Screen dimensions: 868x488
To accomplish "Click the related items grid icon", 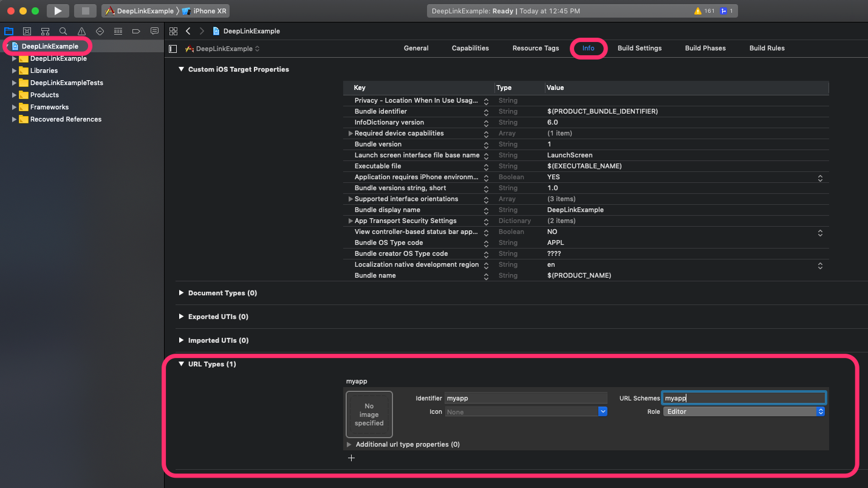I will [173, 31].
